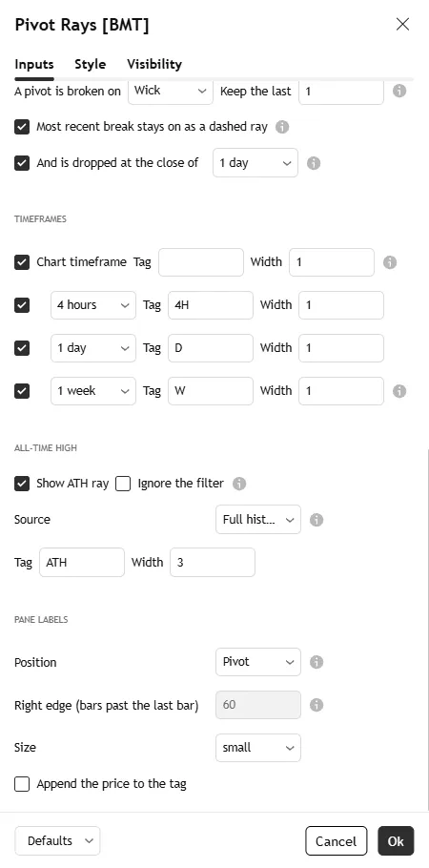Viewport: 429px width, 868px height.
Task: Open the Visibility tab
Action: pos(154,64)
